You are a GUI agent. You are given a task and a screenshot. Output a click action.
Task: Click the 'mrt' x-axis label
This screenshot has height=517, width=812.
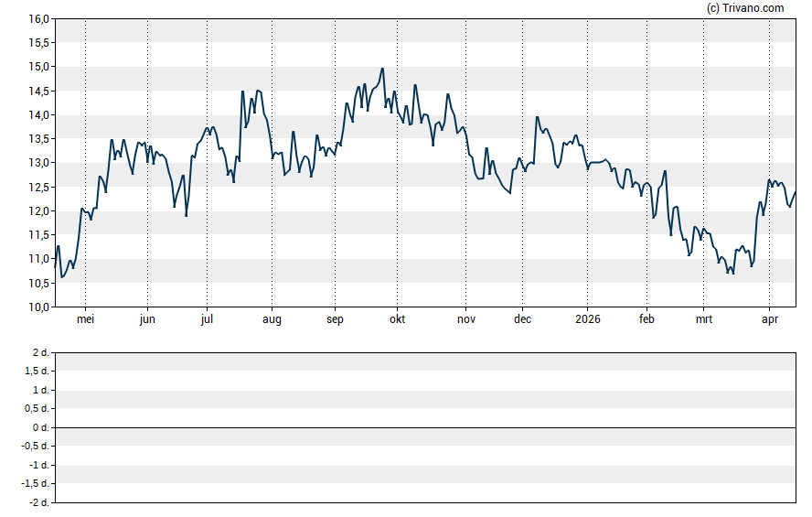704,319
